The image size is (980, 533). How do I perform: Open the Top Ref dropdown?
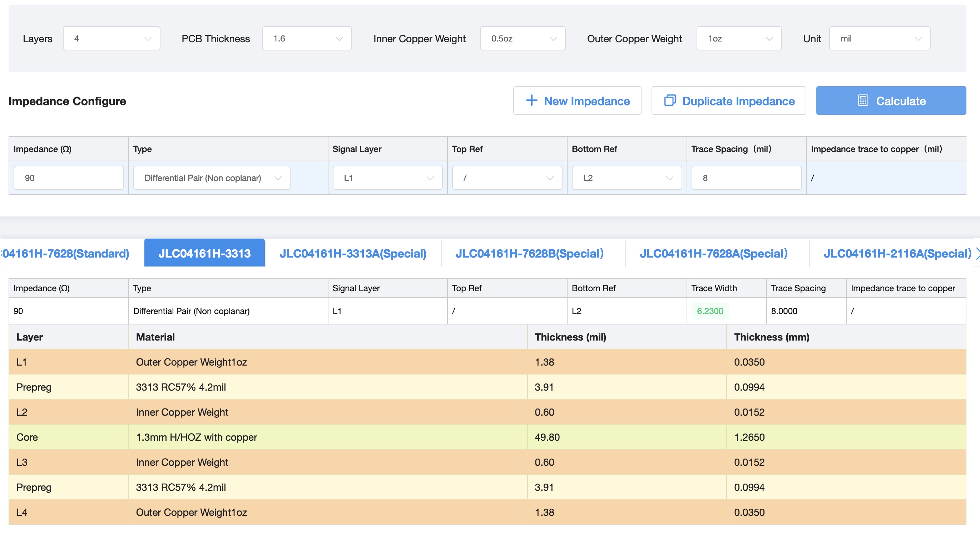[507, 178]
